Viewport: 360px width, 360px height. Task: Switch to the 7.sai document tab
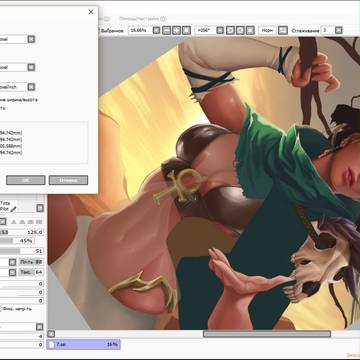tap(83, 344)
